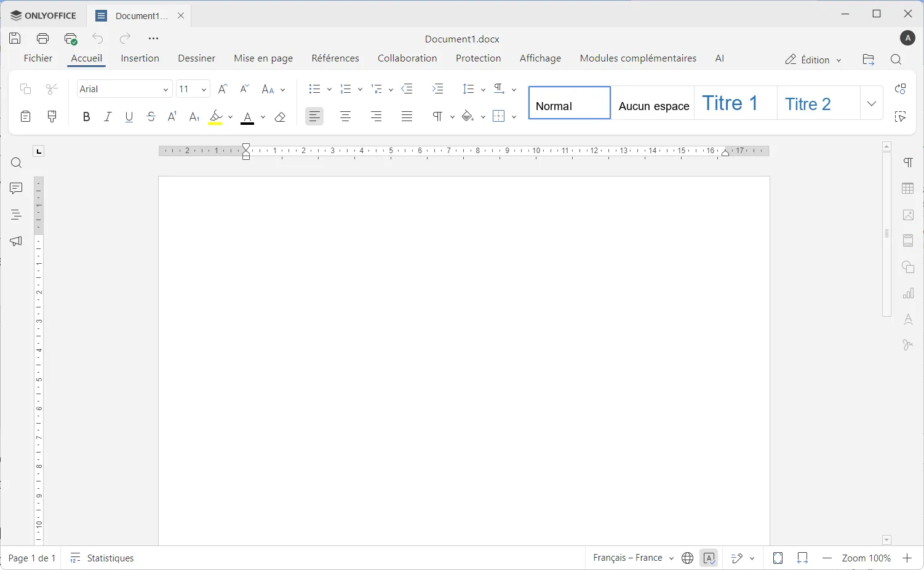Viewport: 924px width, 570px height.
Task: Open the Français – France language dropdown
Action: pyautogui.click(x=633, y=558)
